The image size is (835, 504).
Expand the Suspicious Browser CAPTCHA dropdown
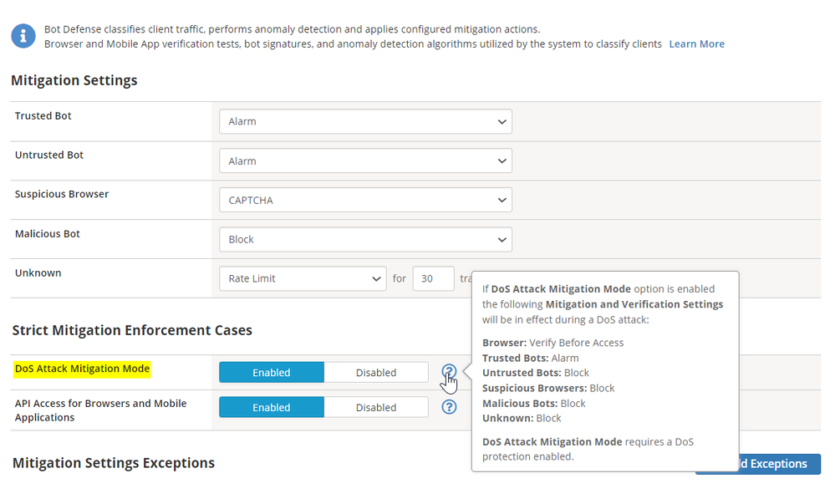[x=365, y=200]
